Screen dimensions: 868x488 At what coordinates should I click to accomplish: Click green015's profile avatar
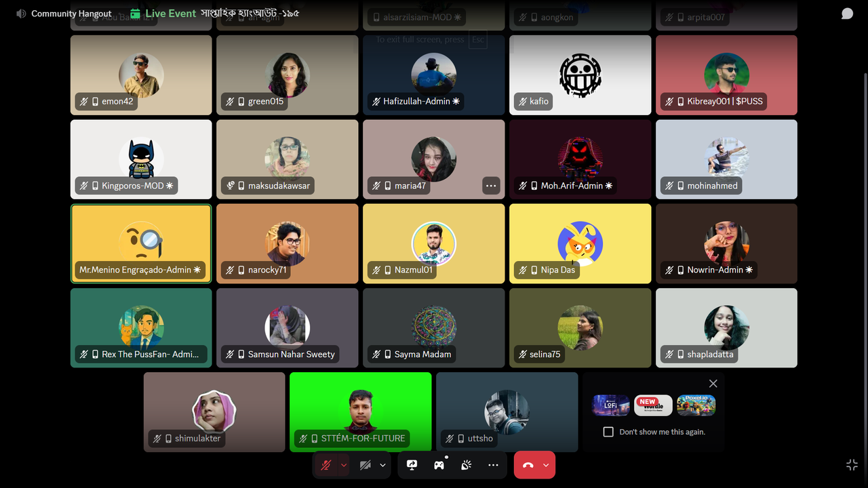click(288, 75)
